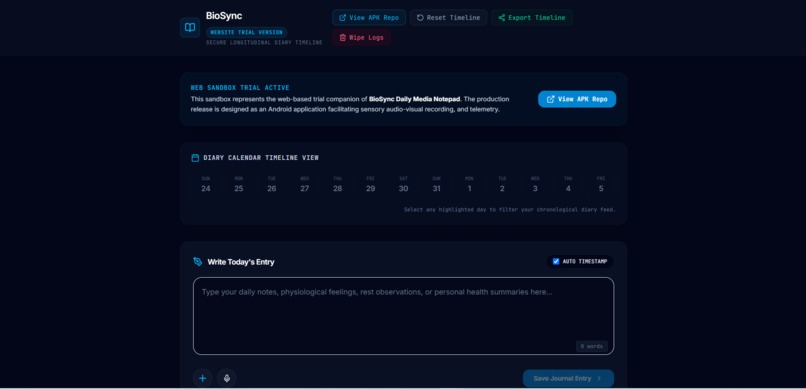Image resolution: width=806 pixels, height=389 pixels.
Task: Click Secure Longitudinal Diary Timeline subtitle
Action: click(264, 43)
